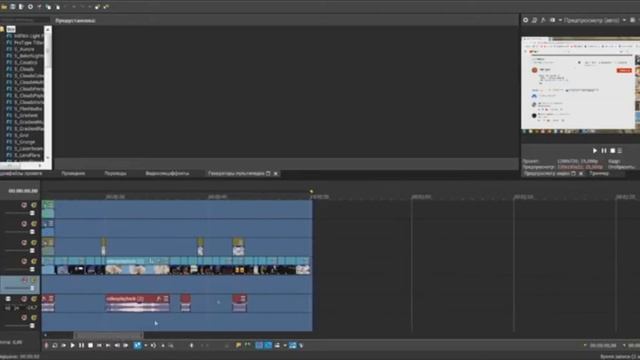This screenshot has height=360, width=640.
Task: Switch to the Триммер tab
Action: pos(599,173)
